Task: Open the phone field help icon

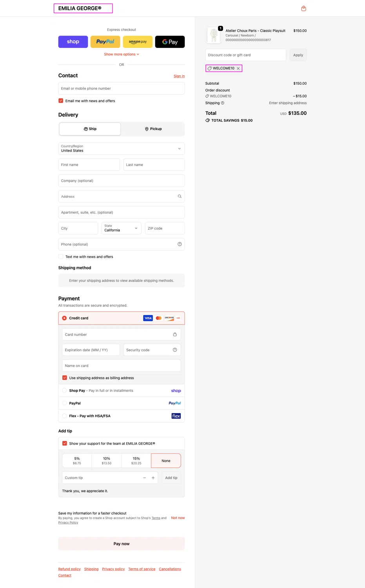Action: click(x=180, y=244)
